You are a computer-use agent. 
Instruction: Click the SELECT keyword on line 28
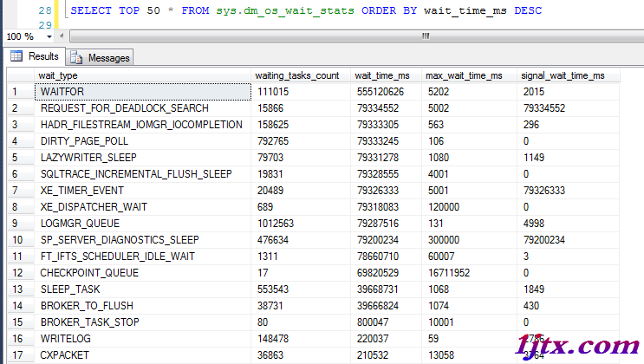coord(91,10)
